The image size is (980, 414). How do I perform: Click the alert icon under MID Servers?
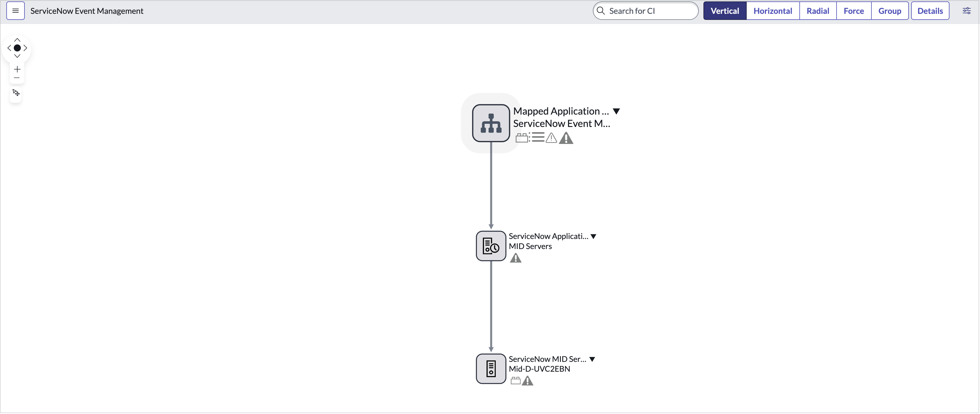pos(515,258)
